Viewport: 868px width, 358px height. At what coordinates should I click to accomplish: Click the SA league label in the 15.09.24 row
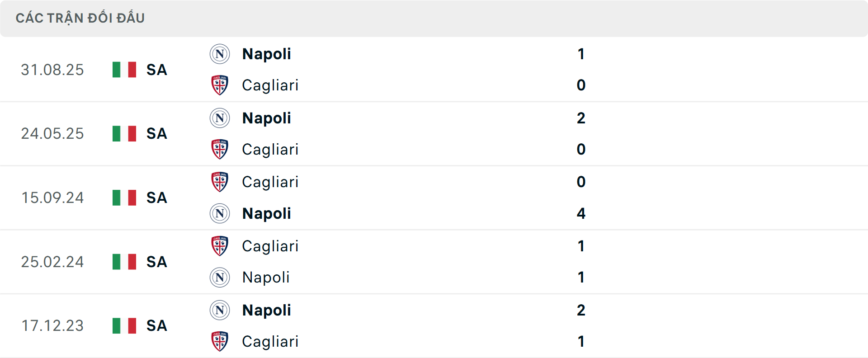pos(156,198)
